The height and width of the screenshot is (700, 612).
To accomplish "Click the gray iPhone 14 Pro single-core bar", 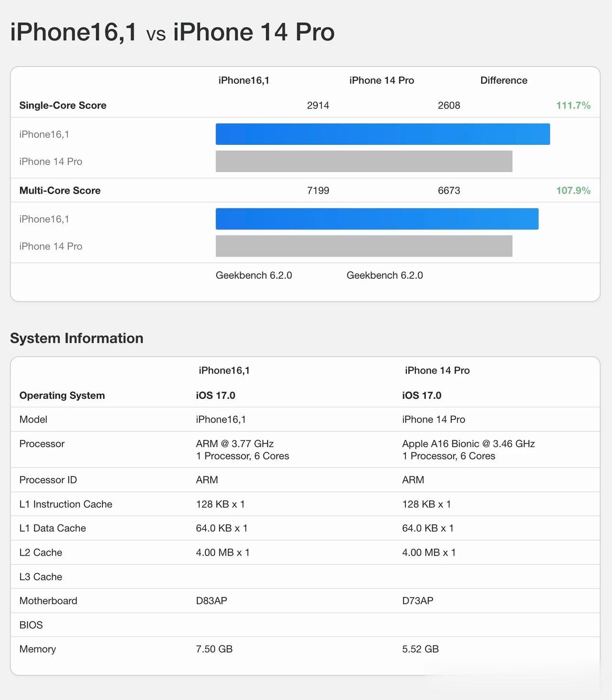I will pyautogui.click(x=364, y=161).
